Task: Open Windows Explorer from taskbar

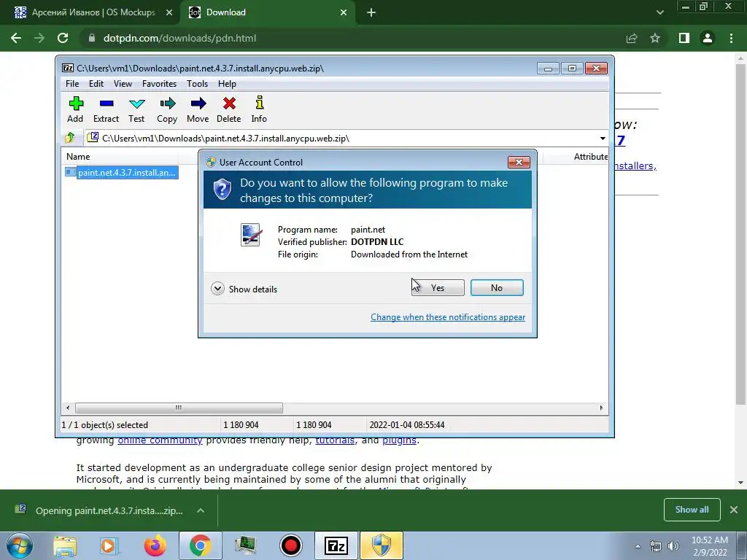Action: (65, 545)
